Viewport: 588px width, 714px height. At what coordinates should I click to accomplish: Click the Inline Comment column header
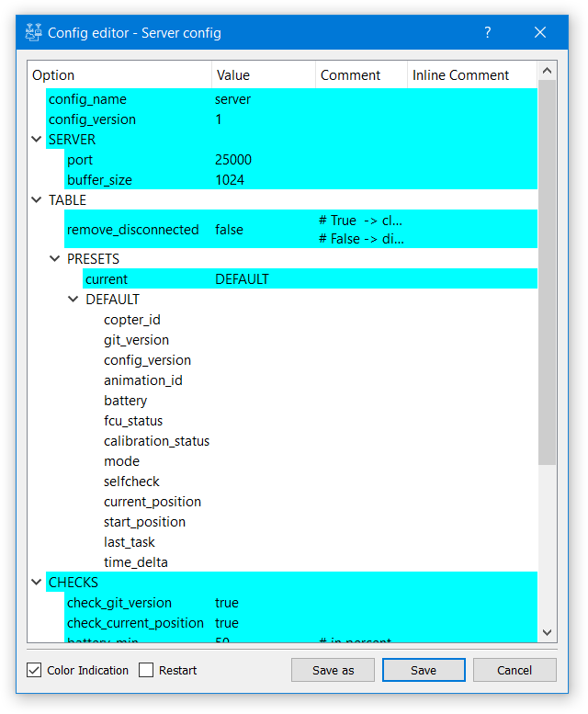click(x=472, y=74)
